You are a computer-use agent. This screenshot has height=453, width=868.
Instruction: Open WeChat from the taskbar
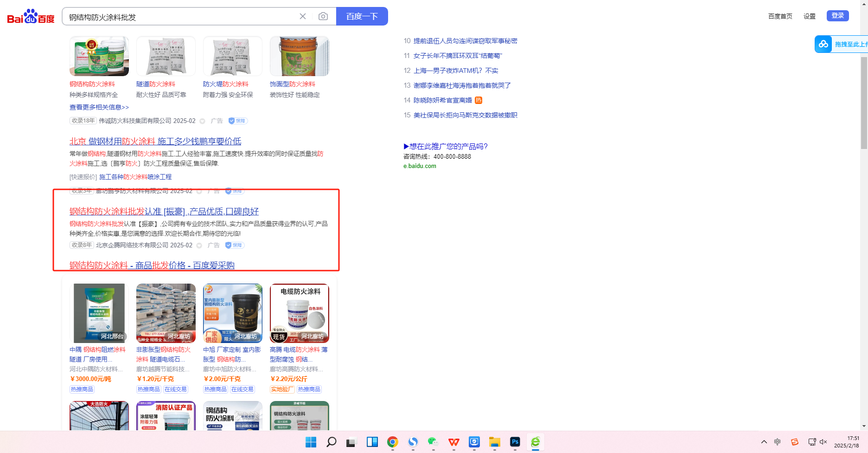click(433, 442)
